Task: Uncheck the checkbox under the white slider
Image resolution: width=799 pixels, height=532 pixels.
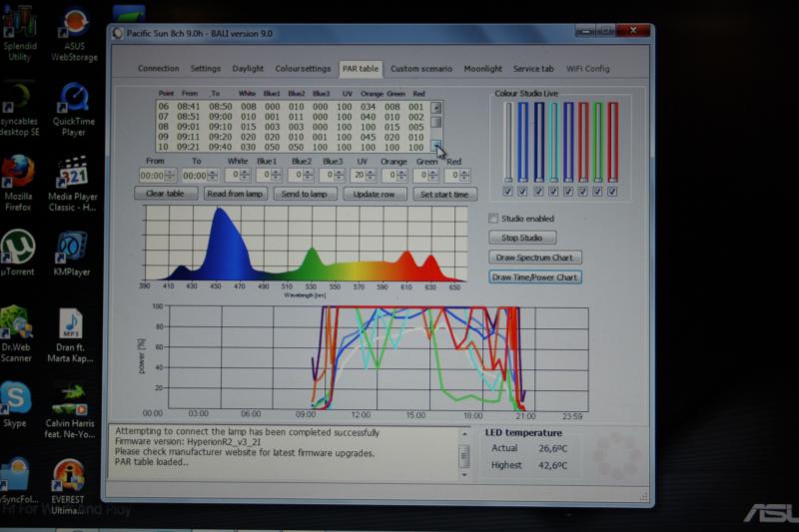Action: 508,191
